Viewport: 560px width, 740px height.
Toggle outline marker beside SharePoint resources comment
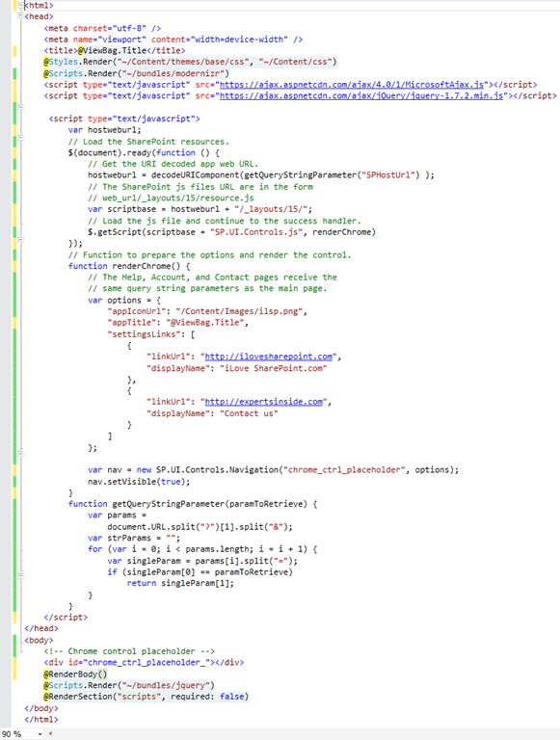coord(20,138)
